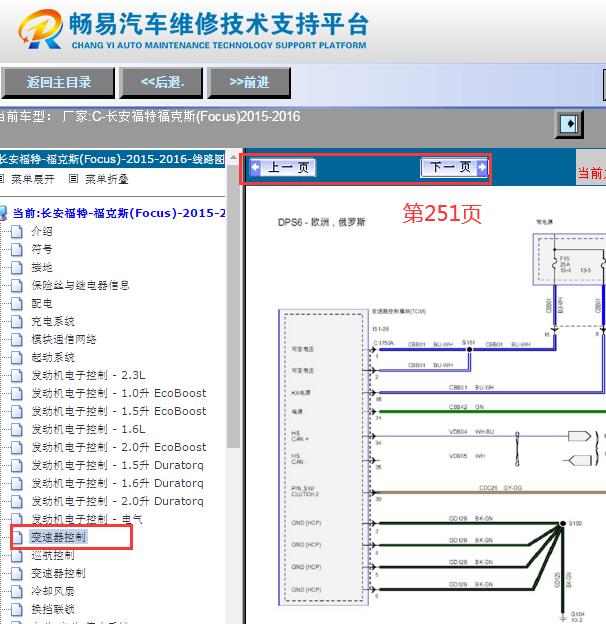Click the page icon for 发动机电子控制 - 1.6L
Viewport: 606px width, 624px height.
click(x=17, y=429)
